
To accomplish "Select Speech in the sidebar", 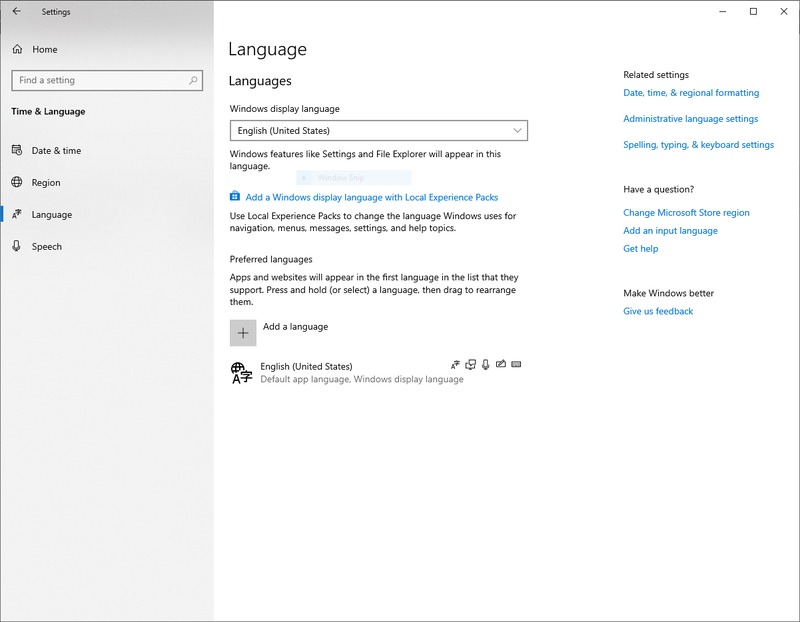I will point(46,247).
